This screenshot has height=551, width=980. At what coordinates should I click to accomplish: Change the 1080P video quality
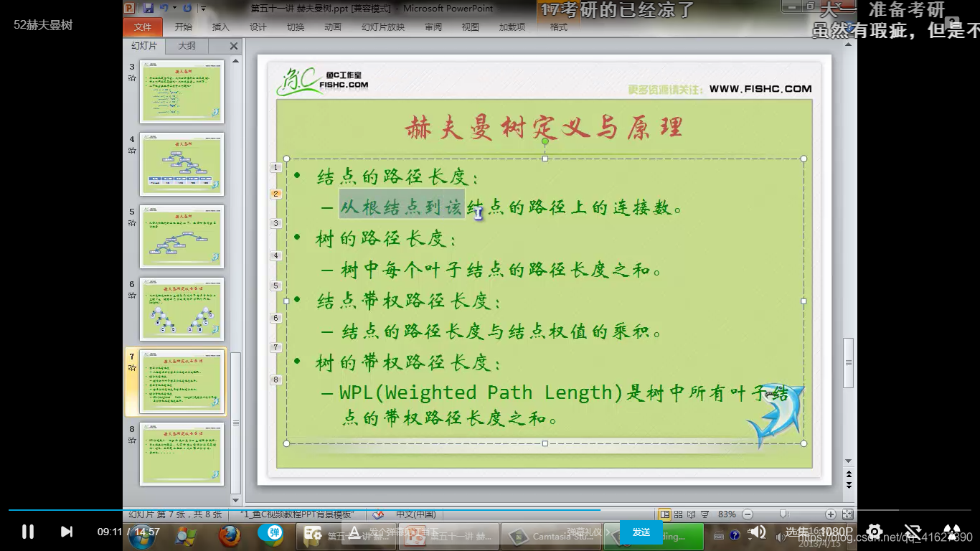[836, 532]
